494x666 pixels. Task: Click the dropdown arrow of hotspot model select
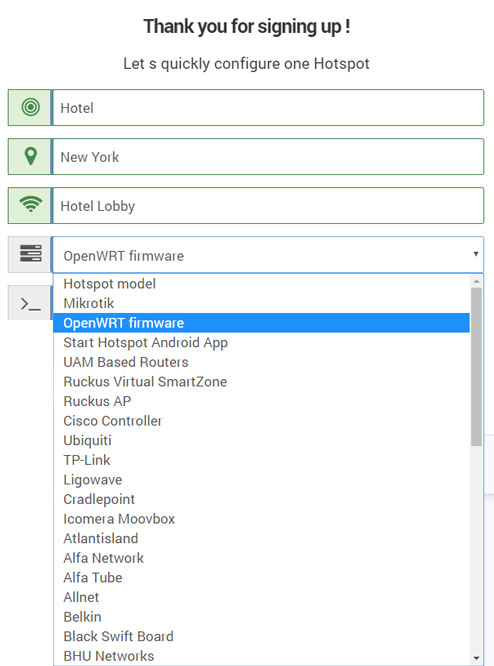tap(476, 254)
